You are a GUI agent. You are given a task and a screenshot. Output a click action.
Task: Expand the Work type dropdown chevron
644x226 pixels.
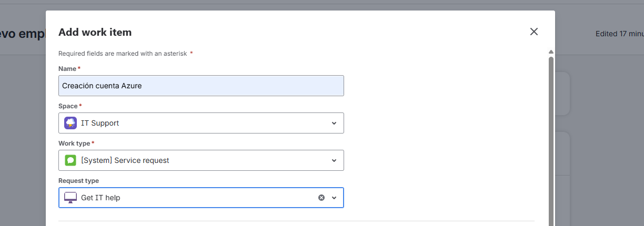tap(334, 160)
